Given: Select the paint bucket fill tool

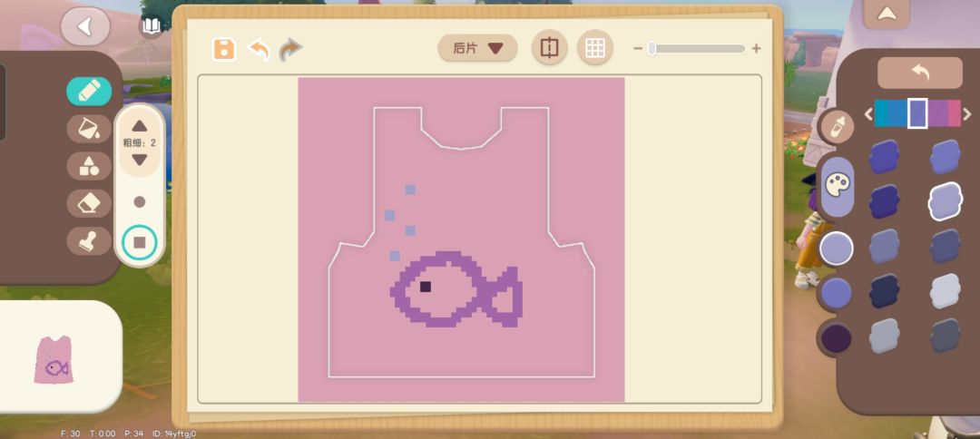Looking at the screenshot, I should click(x=89, y=129).
